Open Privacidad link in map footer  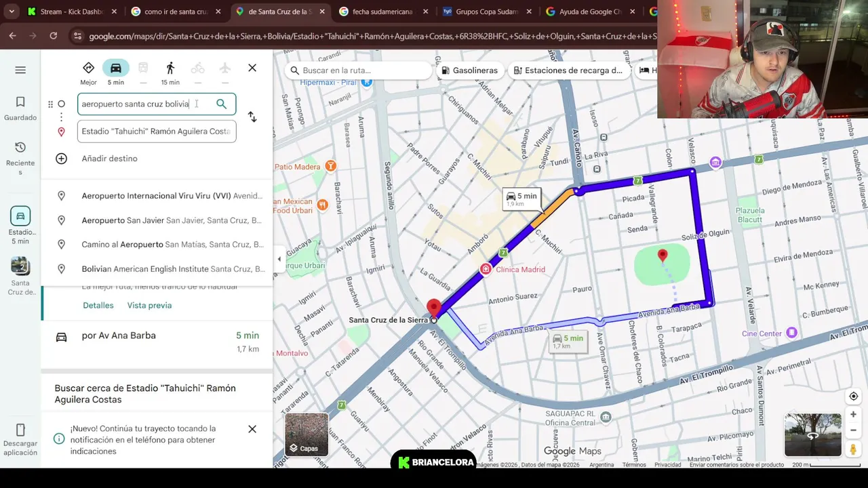668,464
